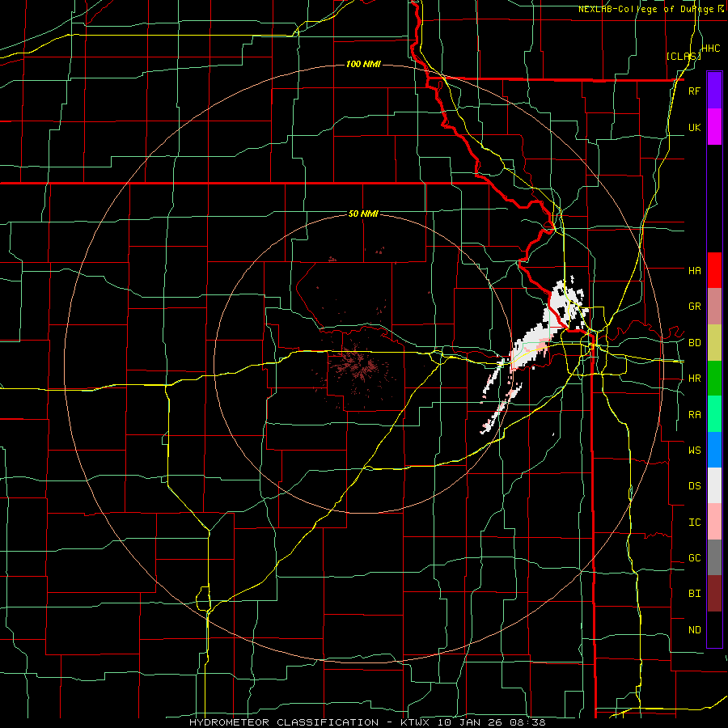Click the DS legend label
Image resolution: width=728 pixels, height=728 pixels.
tap(694, 486)
